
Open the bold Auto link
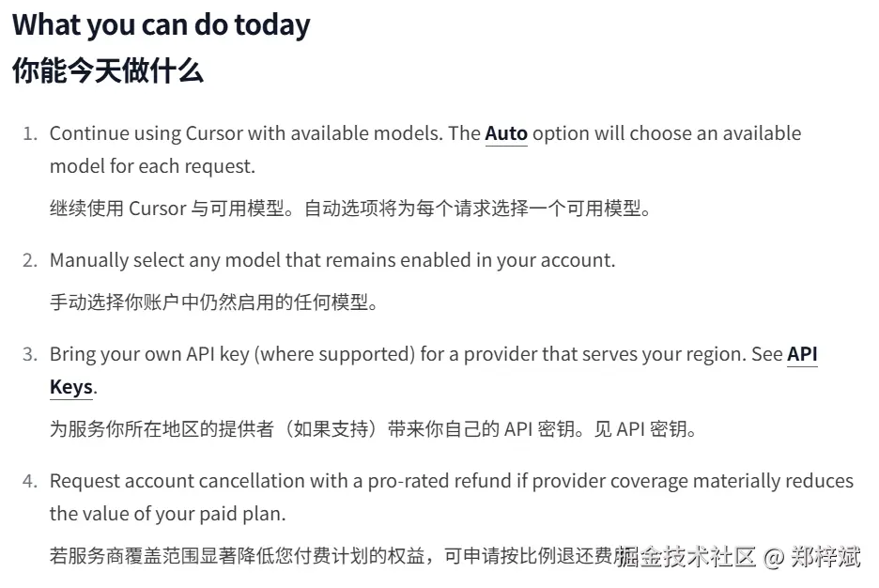[x=505, y=133]
